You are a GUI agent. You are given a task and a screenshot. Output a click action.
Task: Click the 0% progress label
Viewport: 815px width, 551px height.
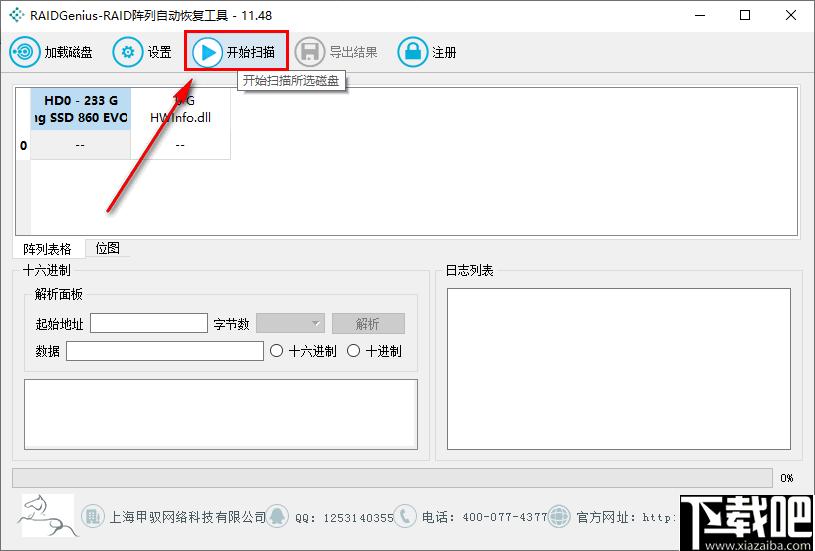coord(787,478)
